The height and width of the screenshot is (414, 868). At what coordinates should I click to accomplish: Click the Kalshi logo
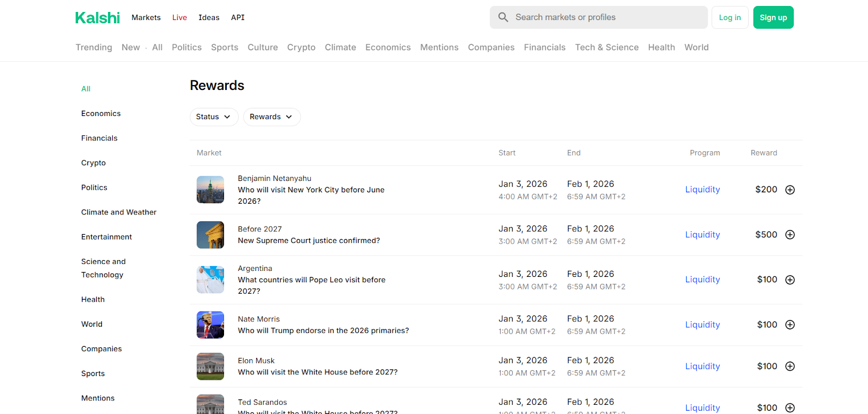[x=98, y=18]
